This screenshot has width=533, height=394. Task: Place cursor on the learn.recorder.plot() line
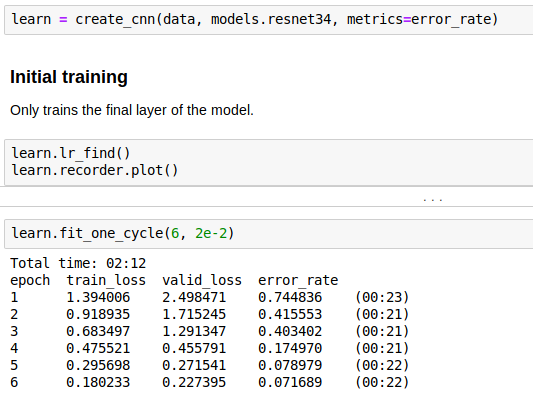coord(95,170)
